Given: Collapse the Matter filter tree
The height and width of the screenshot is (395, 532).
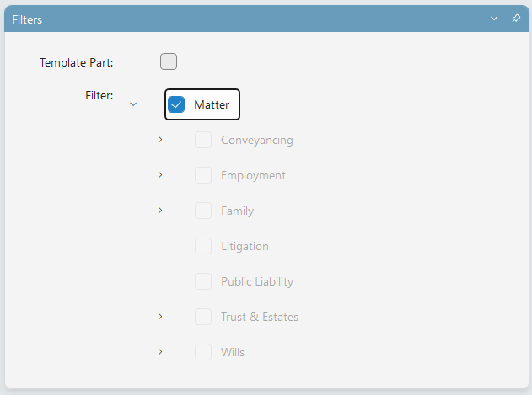Looking at the screenshot, I should click(x=133, y=104).
